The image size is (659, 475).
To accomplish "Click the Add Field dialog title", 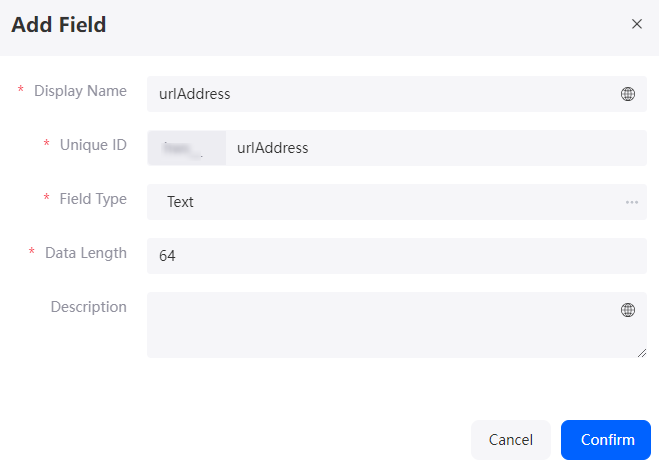I will click(58, 24).
